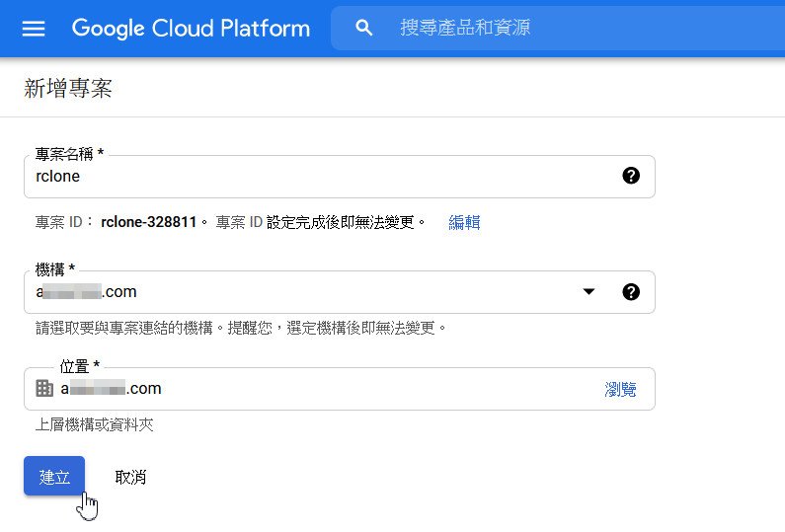
Task: Click help icon in 專案名稱 field
Action: click(x=632, y=176)
